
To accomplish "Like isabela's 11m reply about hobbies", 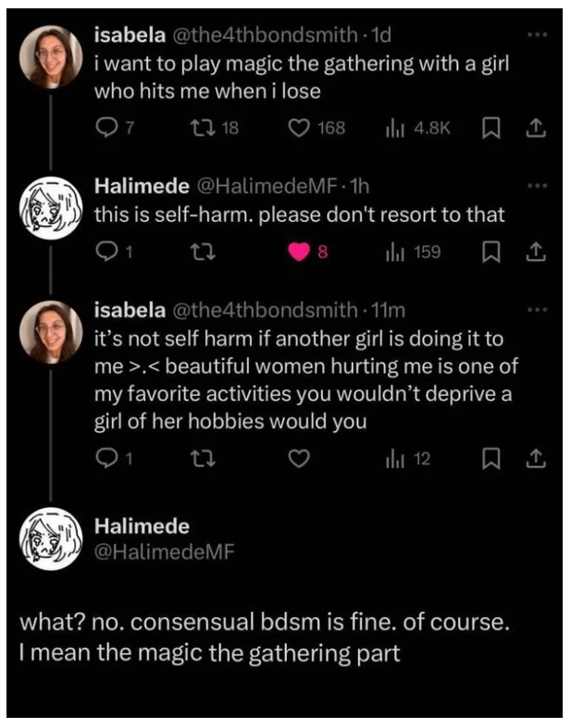I will click(299, 459).
